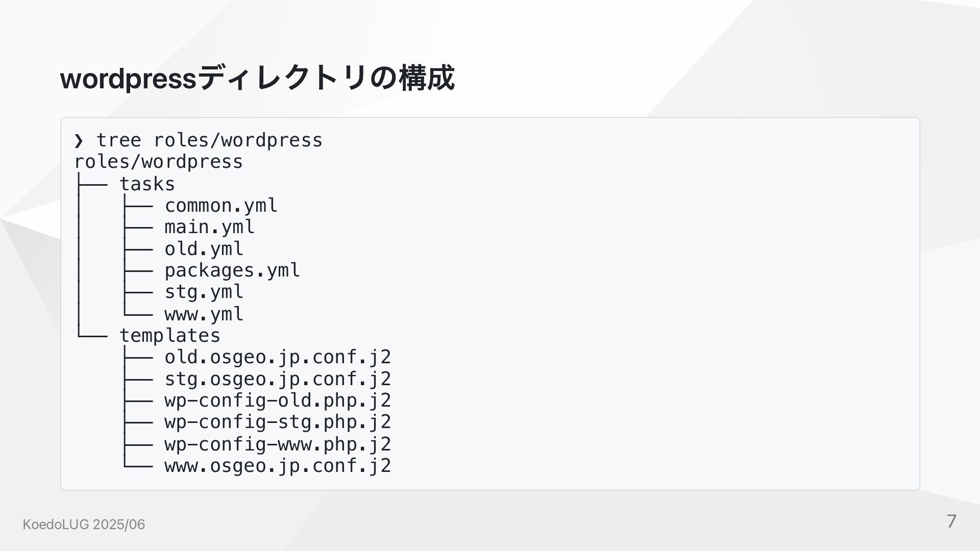The width and height of the screenshot is (980, 551).
Task: Select wp-config-stg.php.j2 entry
Action: (278, 422)
